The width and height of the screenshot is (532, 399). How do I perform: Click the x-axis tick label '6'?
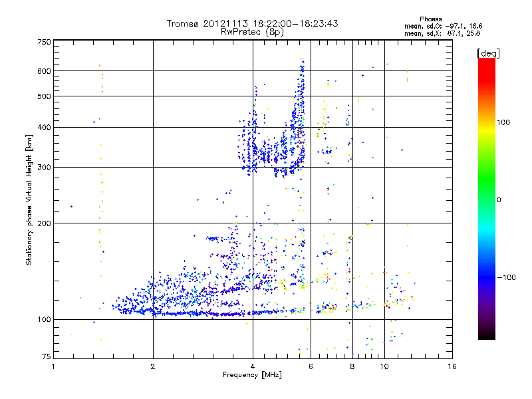(311, 366)
